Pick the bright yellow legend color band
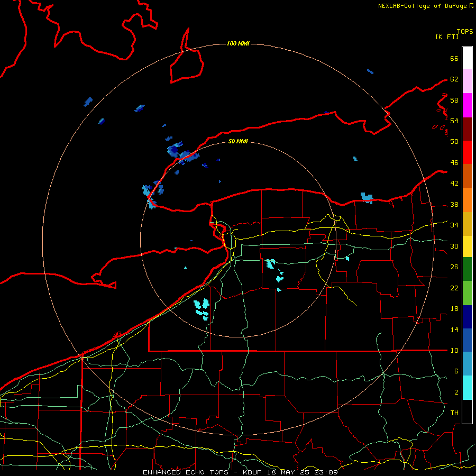Screen dimensions: 476x476 (x=467, y=246)
